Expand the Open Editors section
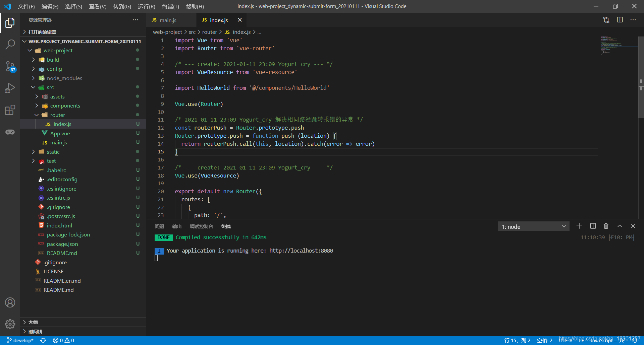 (x=83, y=32)
